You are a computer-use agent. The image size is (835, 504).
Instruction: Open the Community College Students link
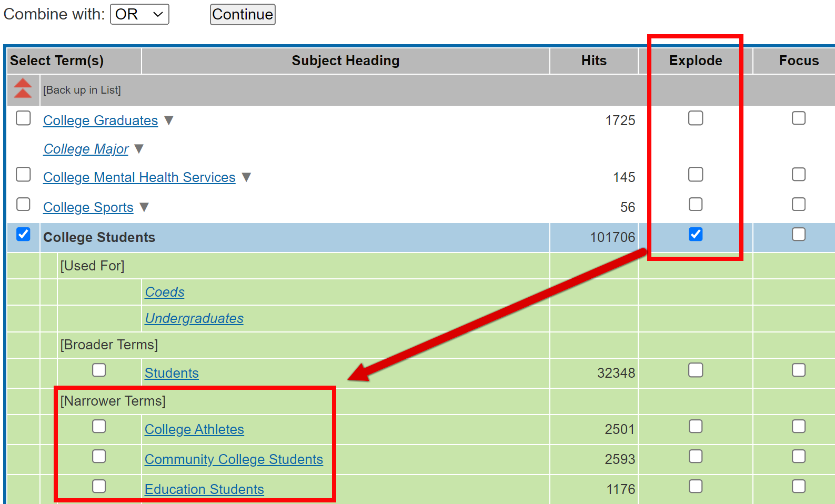234,459
